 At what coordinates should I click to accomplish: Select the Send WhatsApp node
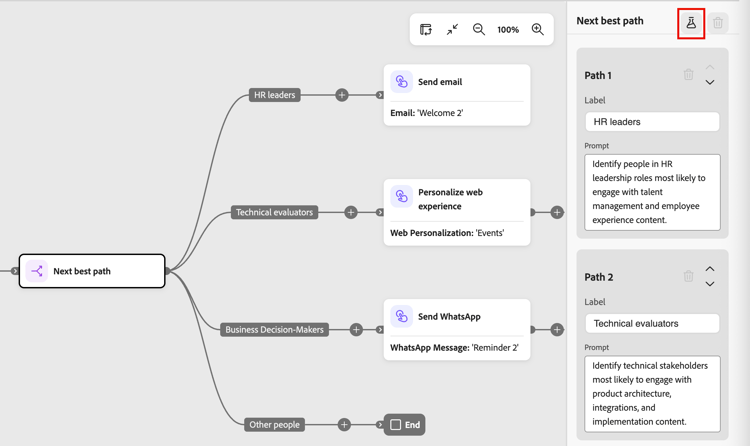coord(457,329)
